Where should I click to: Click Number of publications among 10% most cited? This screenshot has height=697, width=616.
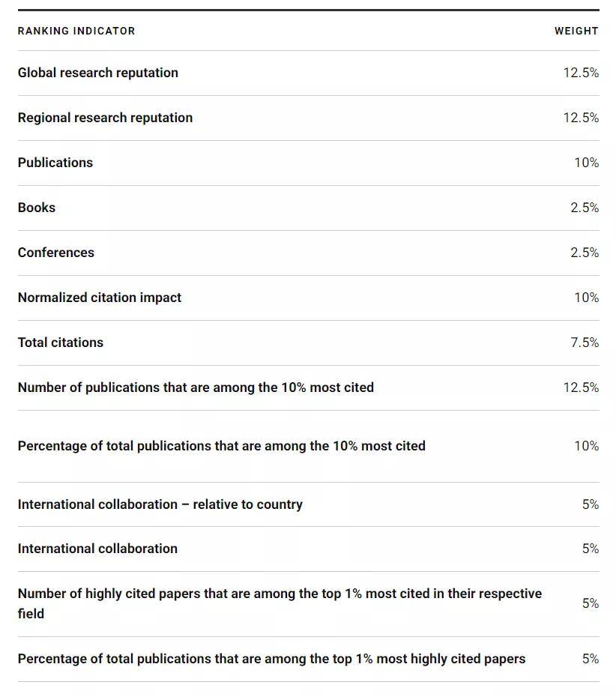click(x=196, y=387)
